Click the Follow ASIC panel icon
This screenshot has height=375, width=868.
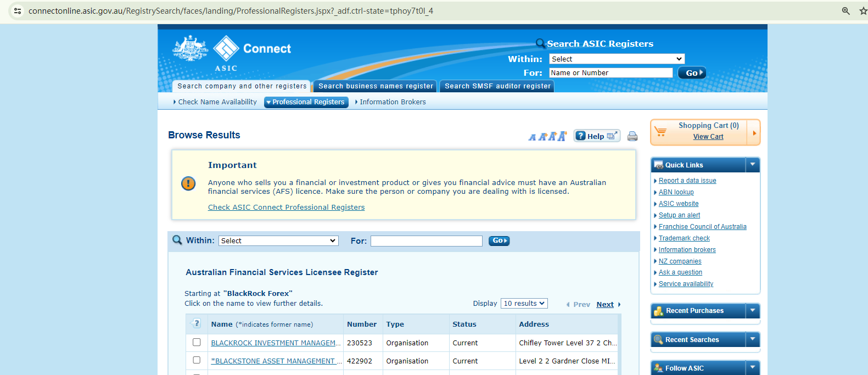click(x=659, y=368)
